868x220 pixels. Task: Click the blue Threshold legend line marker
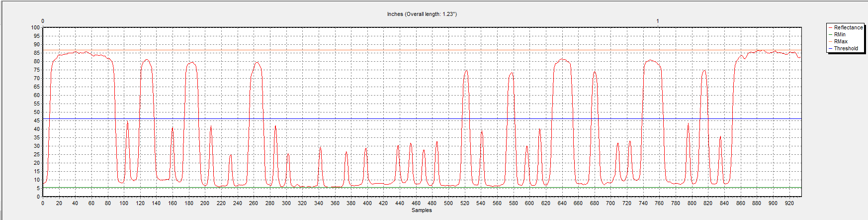point(830,48)
